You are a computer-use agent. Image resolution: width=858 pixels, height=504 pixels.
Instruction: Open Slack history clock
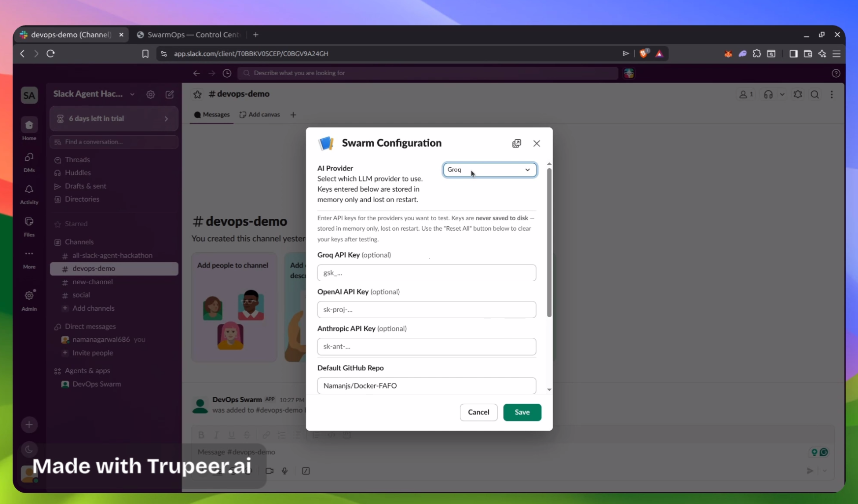(227, 73)
